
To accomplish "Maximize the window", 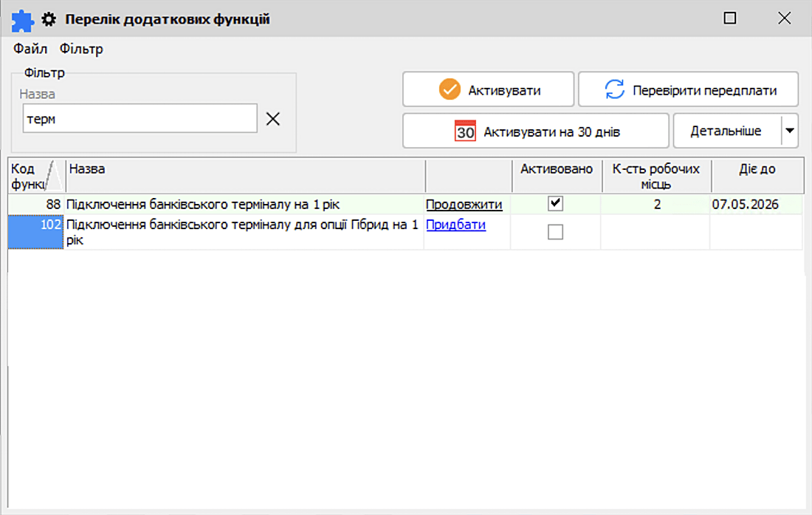I will tap(730, 19).
